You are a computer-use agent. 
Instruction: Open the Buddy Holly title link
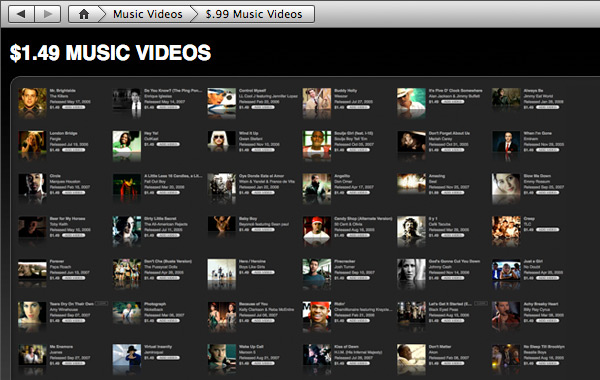pos(346,91)
